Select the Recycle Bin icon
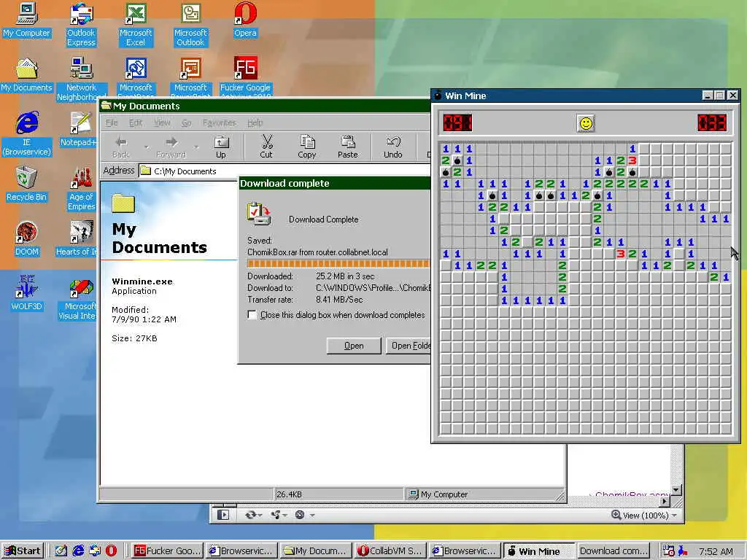747x560 pixels. [x=27, y=184]
